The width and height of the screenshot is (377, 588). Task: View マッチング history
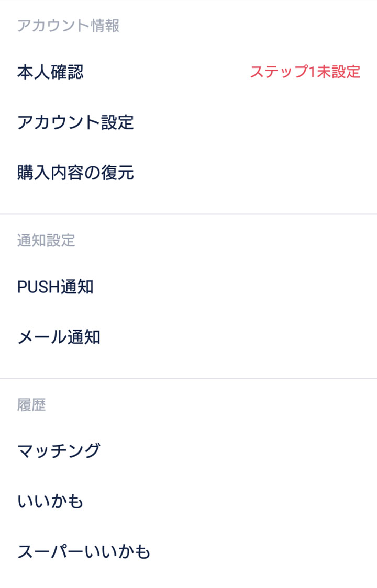(x=188, y=451)
